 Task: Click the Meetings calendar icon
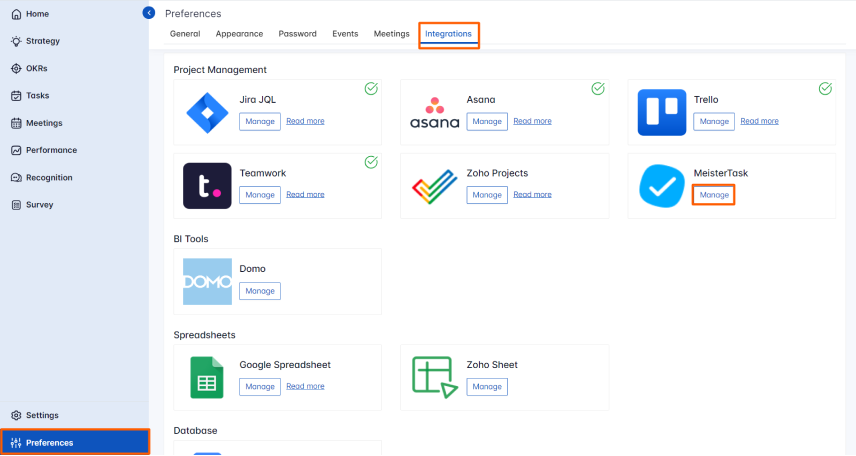pyautogui.click(x=16, y=123)
